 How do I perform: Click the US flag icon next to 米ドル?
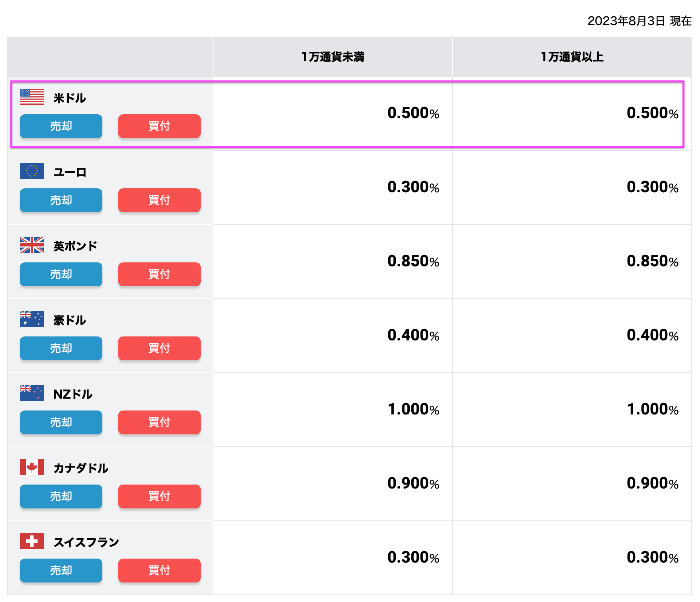click(32, 97)
